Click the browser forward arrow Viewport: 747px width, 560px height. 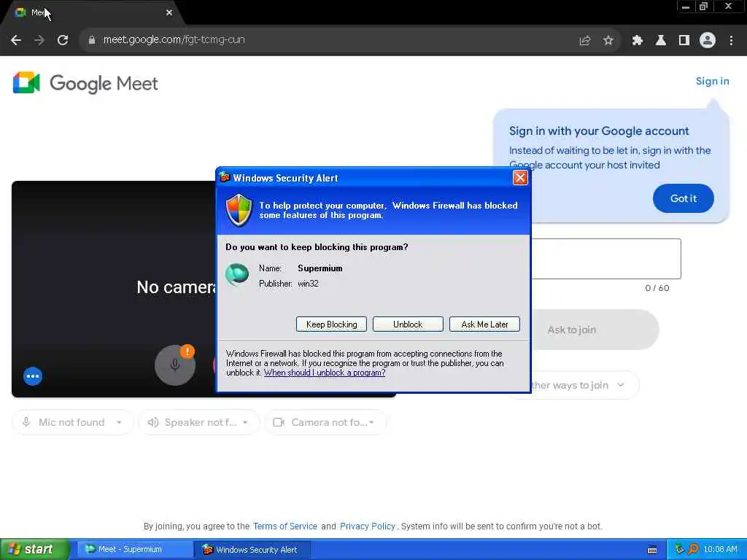39,40
